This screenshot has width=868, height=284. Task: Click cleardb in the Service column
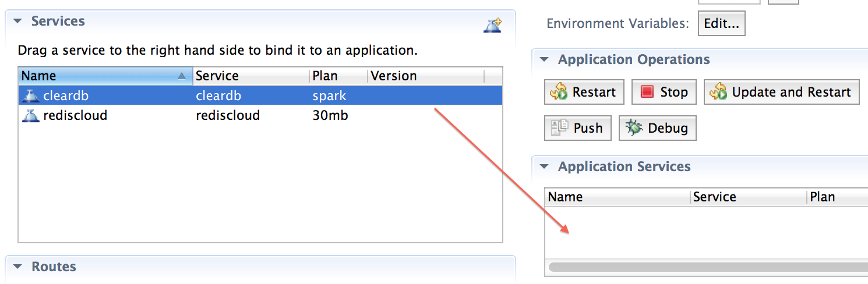218,95
